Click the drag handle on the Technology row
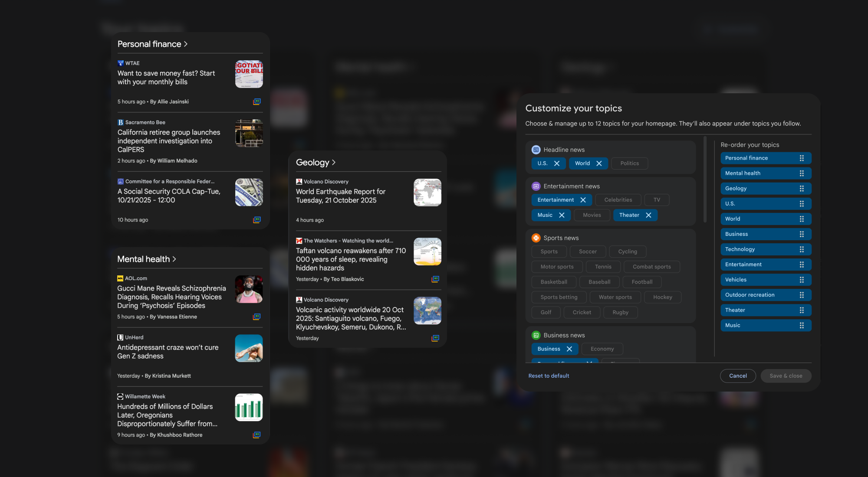This screenshot has height=477, width=868. (802, 249)
